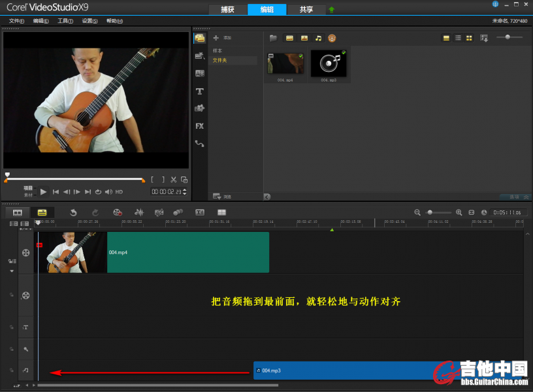This screenshot has width=533, height=392.
Task: Open the Title (T) library
Action: pyautogui.click(x=200, y=91)
